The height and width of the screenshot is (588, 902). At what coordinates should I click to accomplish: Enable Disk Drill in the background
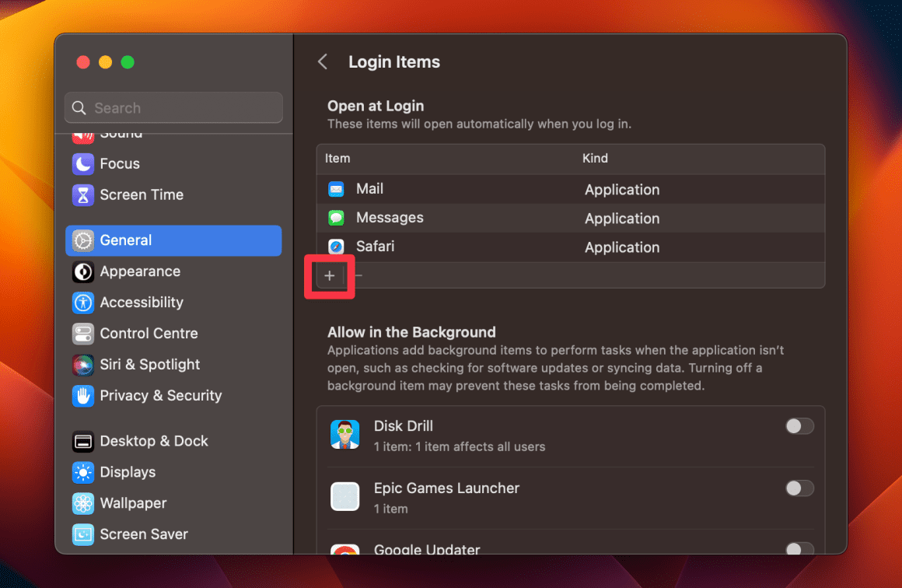(x=799, y=426)
